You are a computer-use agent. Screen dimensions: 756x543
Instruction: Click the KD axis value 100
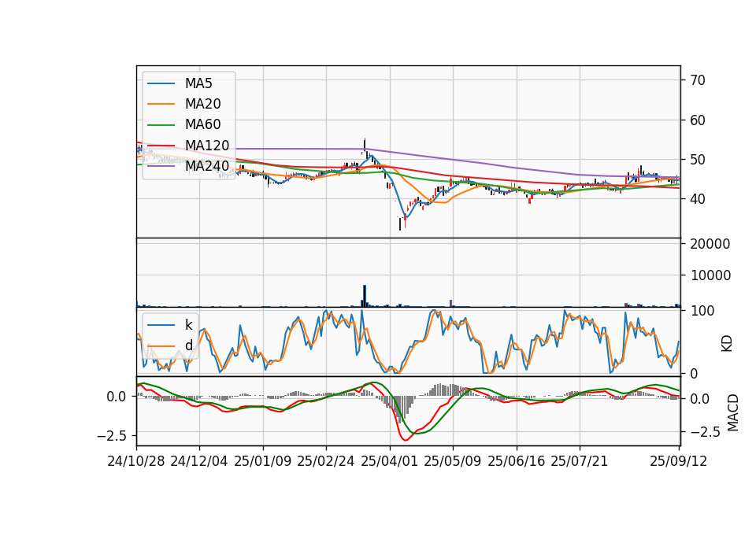(702, 311)
